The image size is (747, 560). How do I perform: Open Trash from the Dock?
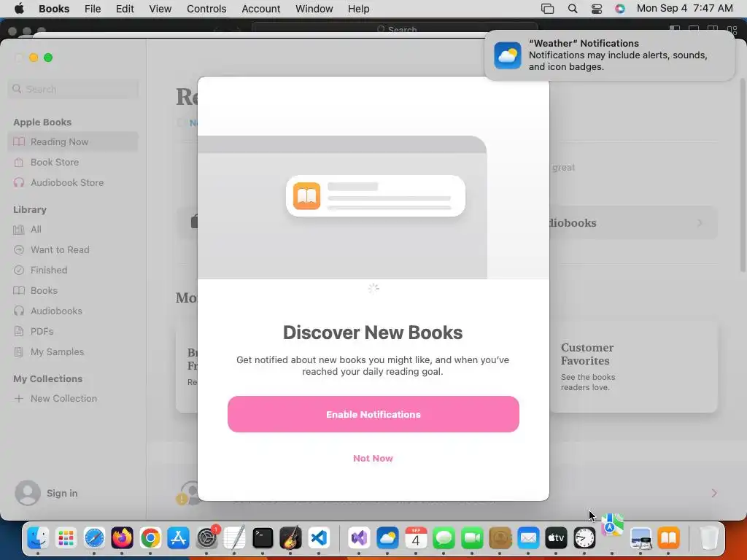coord(709,538)
